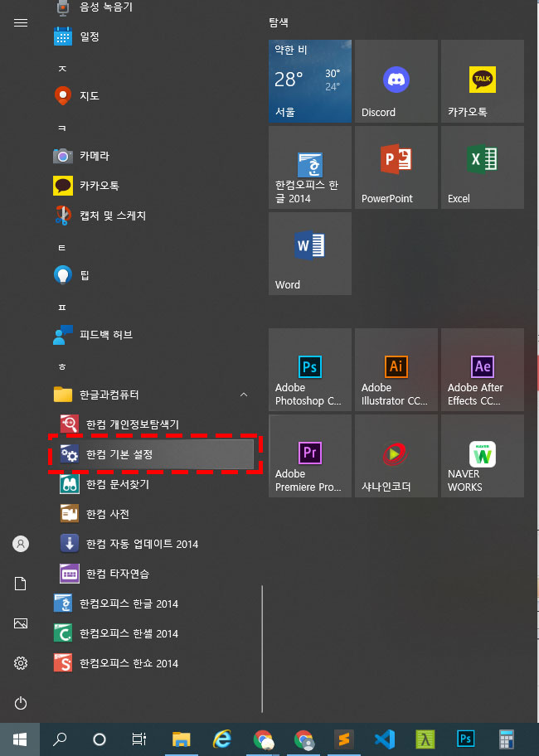
Task: Open taskbar Search magnifier
Action: click(60, 739)
